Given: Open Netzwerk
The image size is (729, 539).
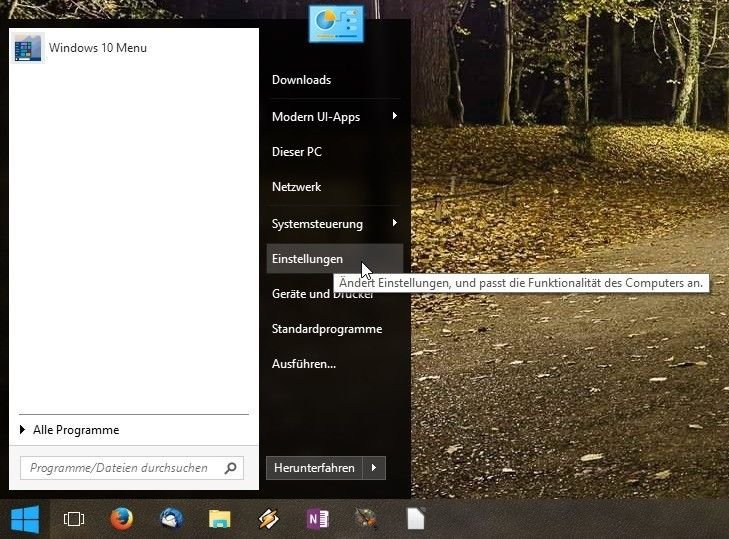Looking at the screenshot, I should pos(335,187).
